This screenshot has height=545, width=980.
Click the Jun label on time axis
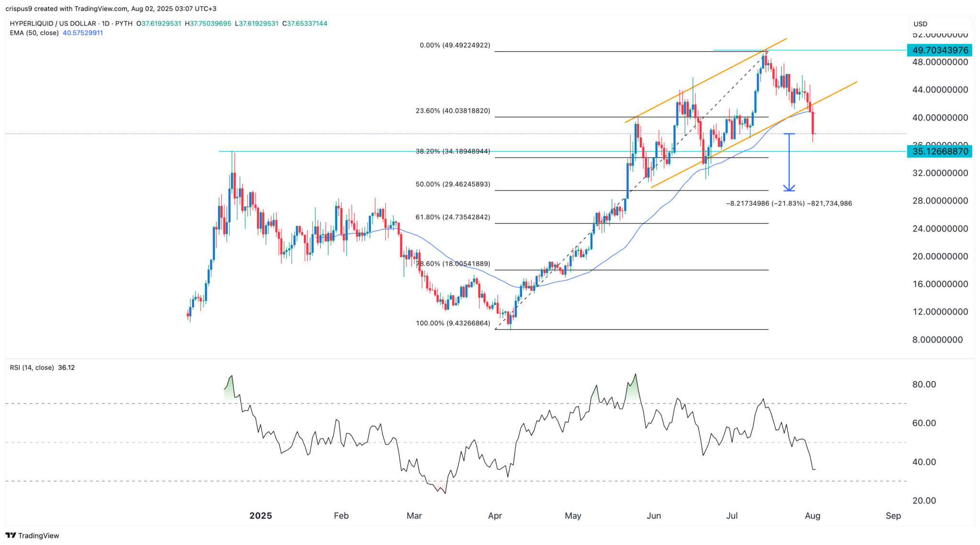(x=654, y=516)
